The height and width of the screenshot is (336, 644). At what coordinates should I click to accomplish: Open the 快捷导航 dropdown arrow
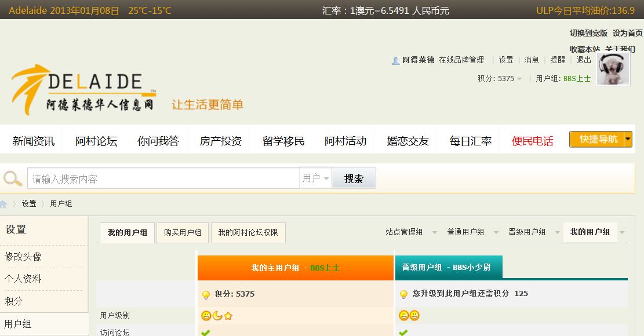tap(628, 139)
